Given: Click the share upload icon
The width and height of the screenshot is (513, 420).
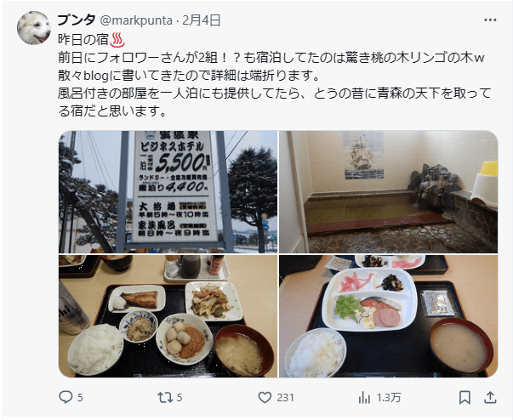Looking at the screenshot, I should [x=490, y=397].
